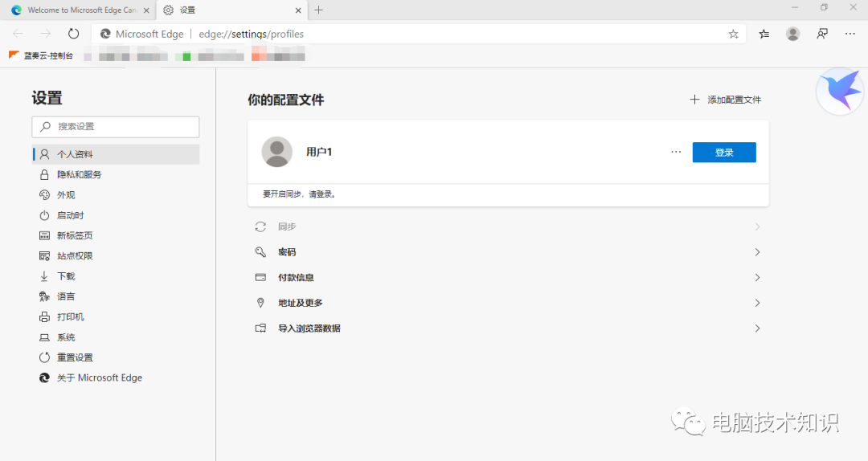Screen dimensions: 868x461
Task: Open the profile avatar in toolbar
Action: [x=792, y=35]
